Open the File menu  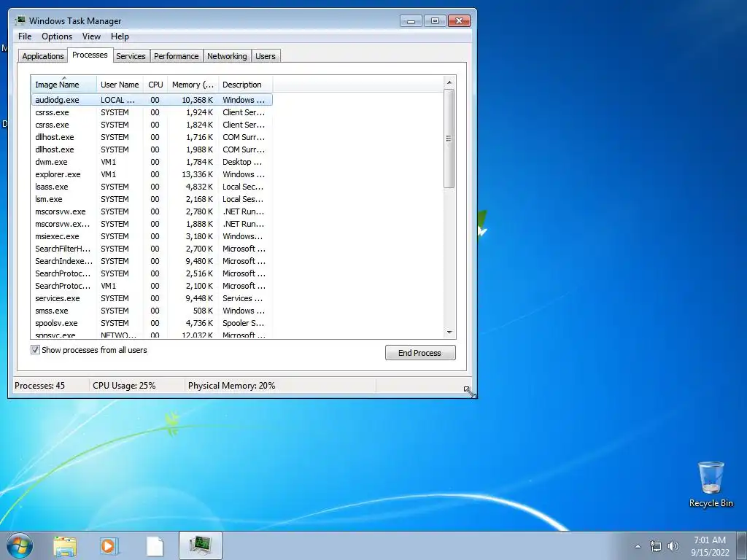click(x=25, y=36)
